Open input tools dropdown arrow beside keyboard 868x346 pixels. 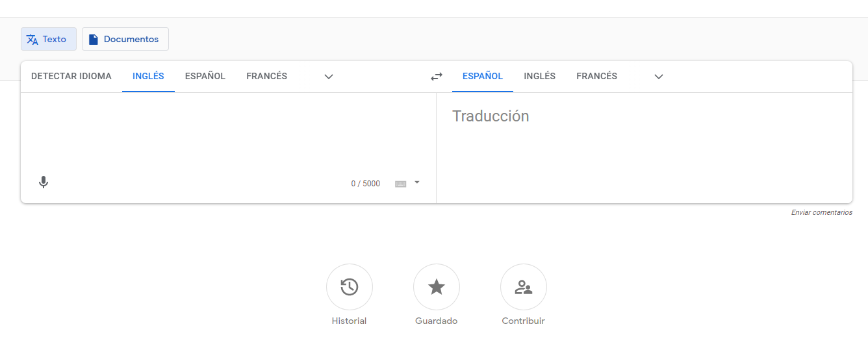click(417, 182)
